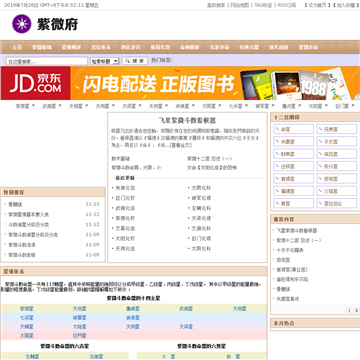Go to page 1 of recommended content

pyautogui.click(x=349, y=310)
